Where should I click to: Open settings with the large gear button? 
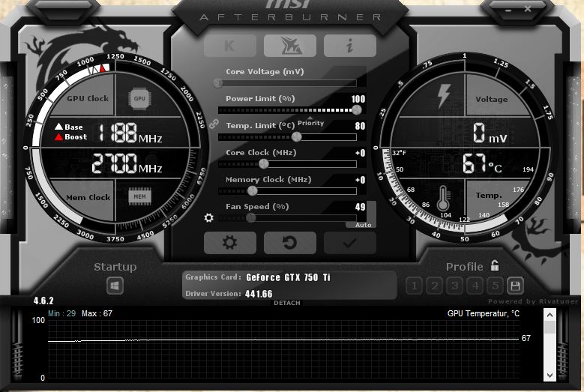[230, 243]
